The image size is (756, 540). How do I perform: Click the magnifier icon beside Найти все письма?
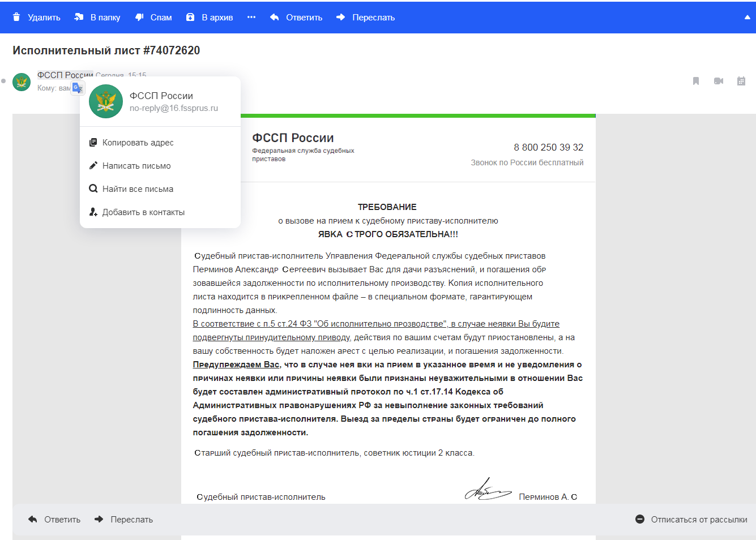[93, 188]
